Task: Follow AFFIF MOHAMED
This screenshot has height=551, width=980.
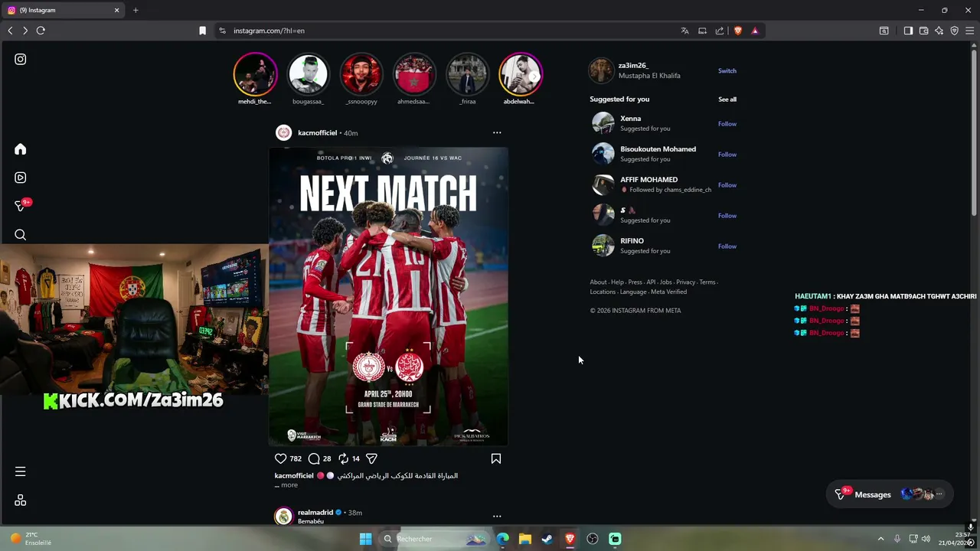Action: [x=727, y=184]
